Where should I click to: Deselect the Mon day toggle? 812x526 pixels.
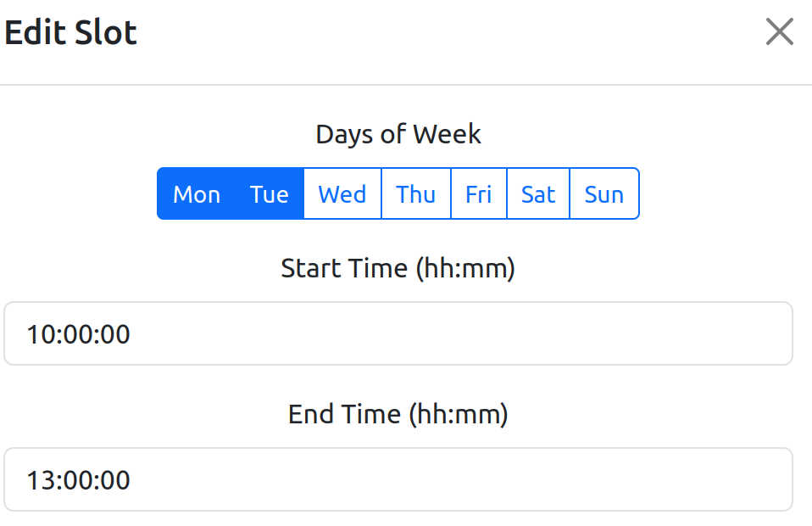pos(197,193)
